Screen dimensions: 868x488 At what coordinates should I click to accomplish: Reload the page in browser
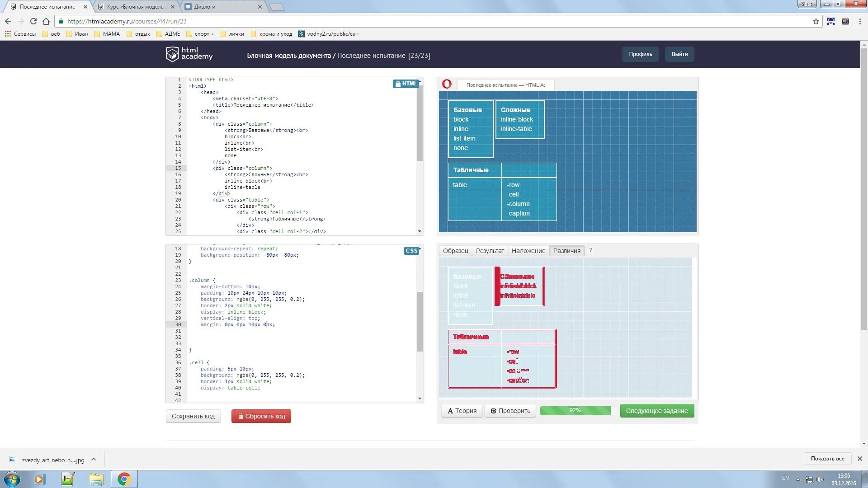click(33, 21)
